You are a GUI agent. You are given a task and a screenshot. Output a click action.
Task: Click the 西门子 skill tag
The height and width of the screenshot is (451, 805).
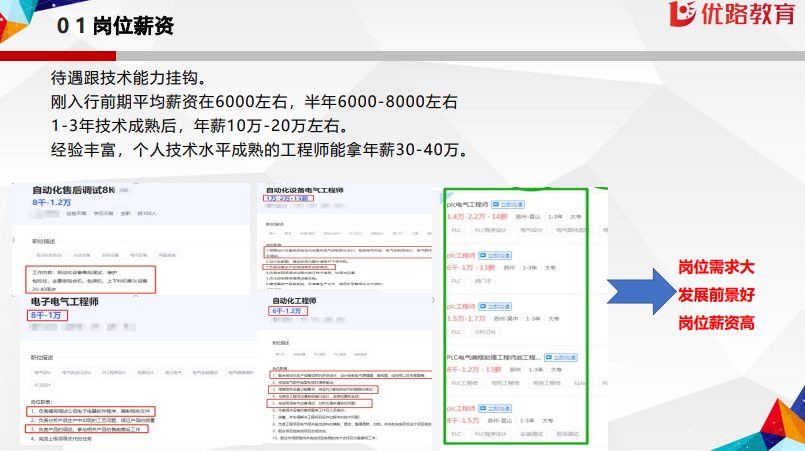483,281
